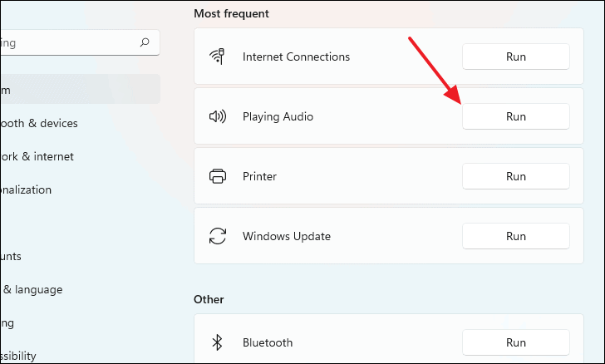Open Time & language in sidebar
605x364 pixels.
click(32, 289)
